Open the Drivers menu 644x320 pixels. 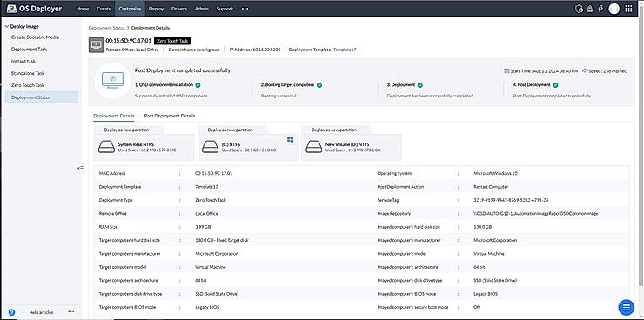pyautogui.click(x=179, y=9)
